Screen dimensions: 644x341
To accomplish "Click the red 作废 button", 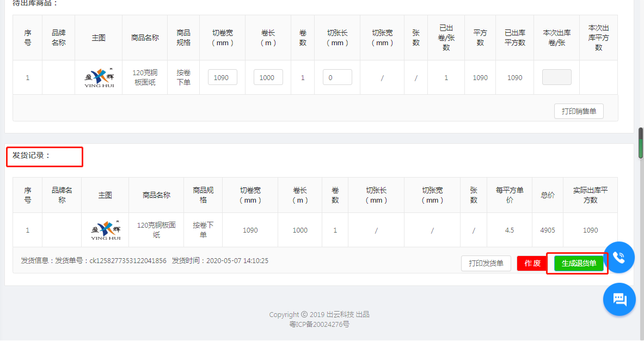I will pos(532,264).
